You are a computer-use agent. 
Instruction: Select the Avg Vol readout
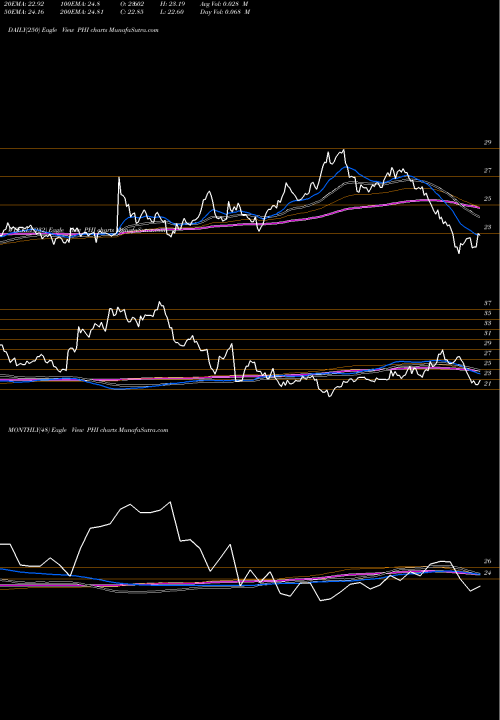(224, 4)
